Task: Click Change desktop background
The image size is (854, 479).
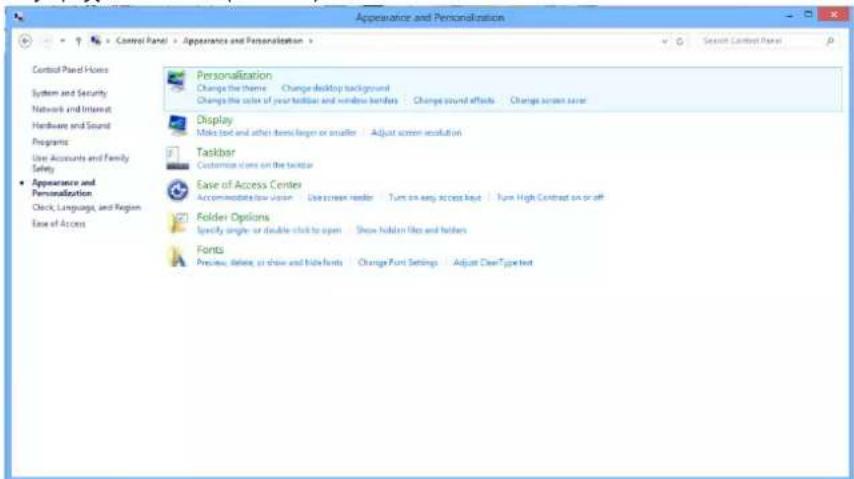Action: pyautogui.click(x=336, y=88)
